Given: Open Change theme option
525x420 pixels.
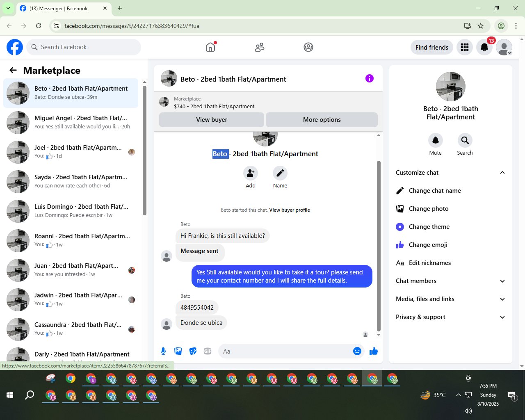Looking at the screenshot, I should click(x=451, y=227).
